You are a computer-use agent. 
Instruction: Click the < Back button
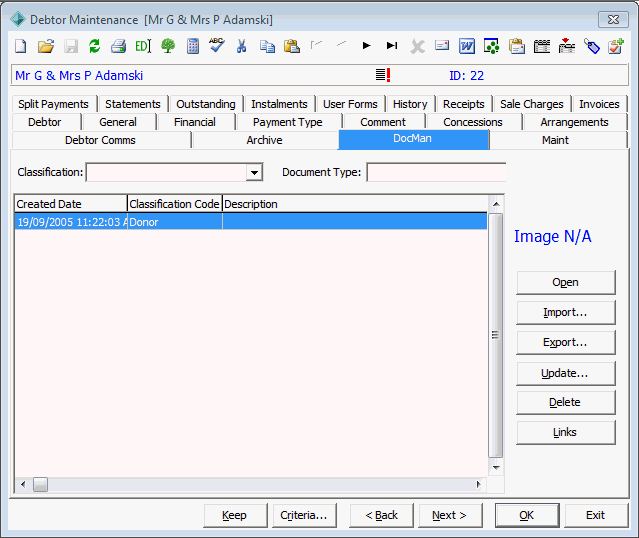click(x=381, y=515)
